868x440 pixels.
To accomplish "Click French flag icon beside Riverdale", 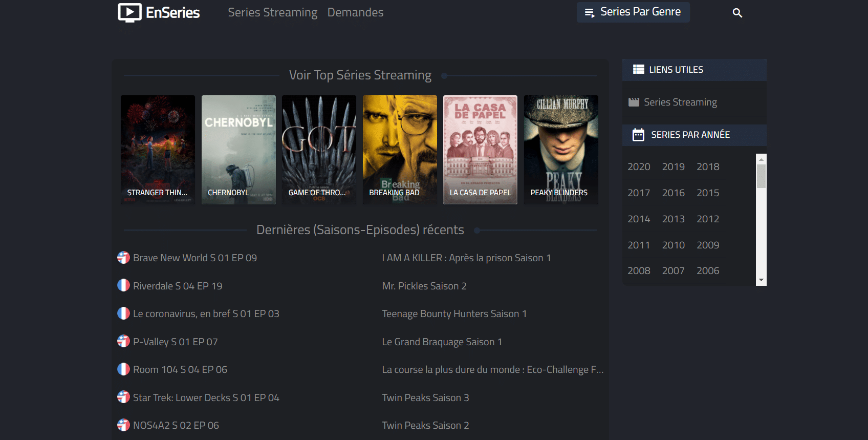I will point(123,285).
